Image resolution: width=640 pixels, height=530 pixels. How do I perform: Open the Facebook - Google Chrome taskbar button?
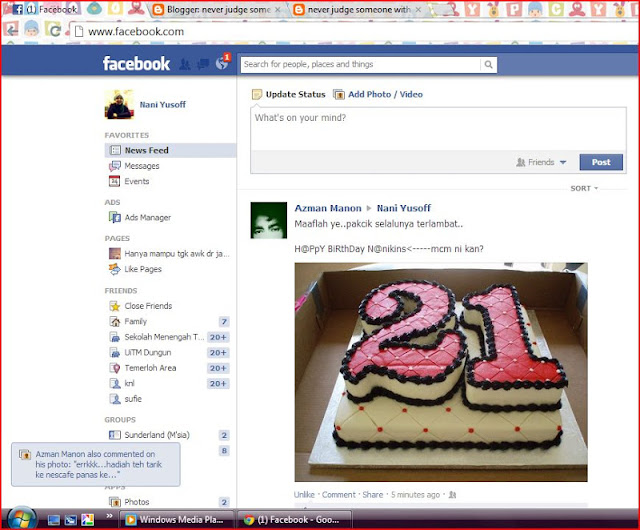tap(294, 520)
